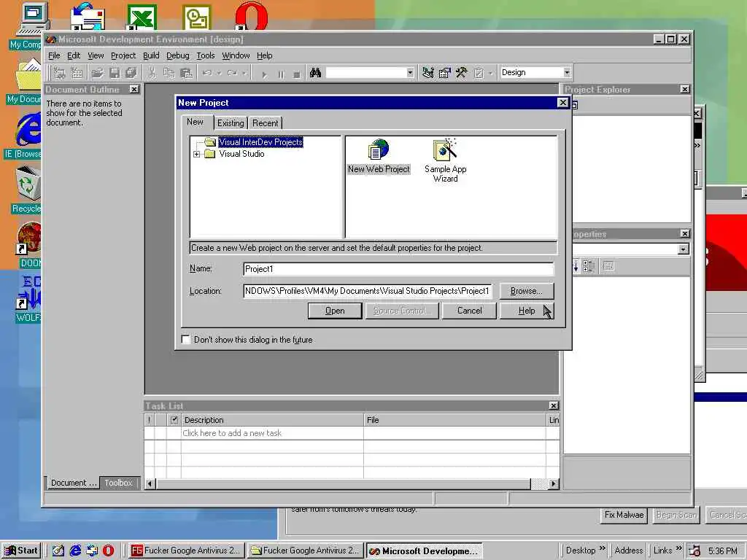The image size is (747, 560).
Task: Open the Toolbox hammer-and-wrench icon
Action: click(x=461, y=73)
